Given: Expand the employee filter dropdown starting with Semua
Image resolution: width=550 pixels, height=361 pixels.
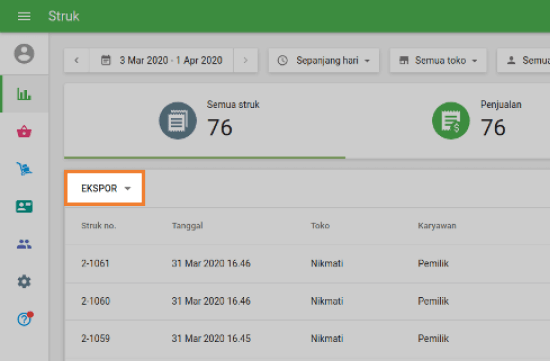Looking at the screenshot, I should [524, 60].
